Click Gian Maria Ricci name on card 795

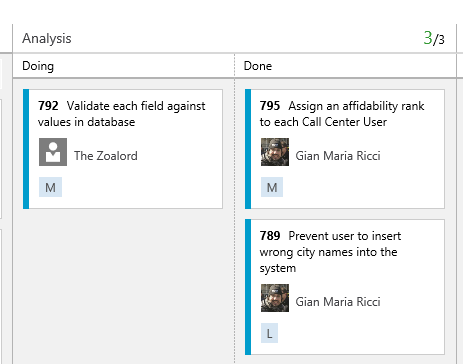tap(338, 156)
